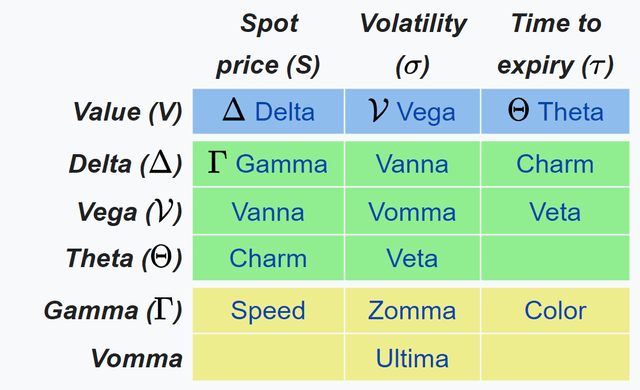This screenshot has height=390, width=640.
Task: Open the Vanna link in Delta row
Action: 412,164
